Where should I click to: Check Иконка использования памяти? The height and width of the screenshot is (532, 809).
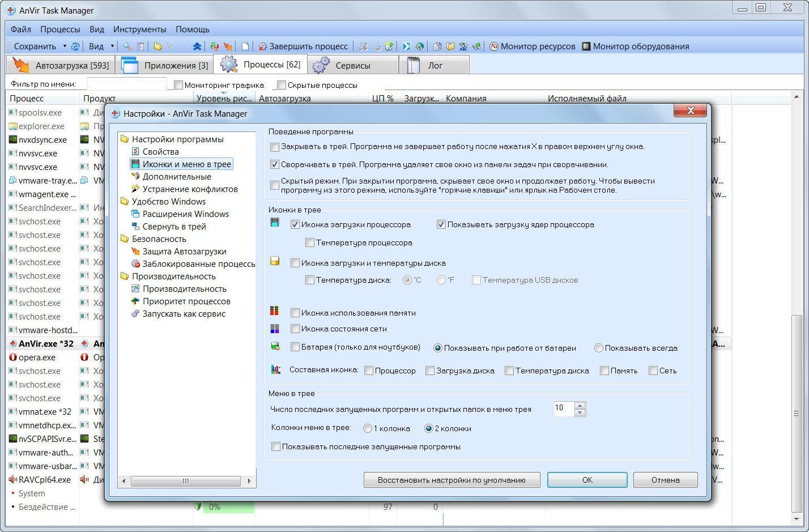point(295,313)
